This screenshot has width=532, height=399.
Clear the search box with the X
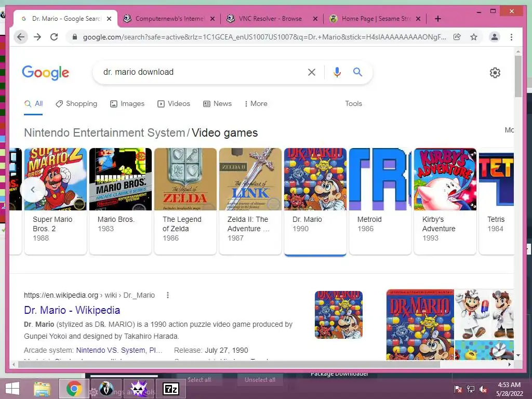[x=312, y=72]
